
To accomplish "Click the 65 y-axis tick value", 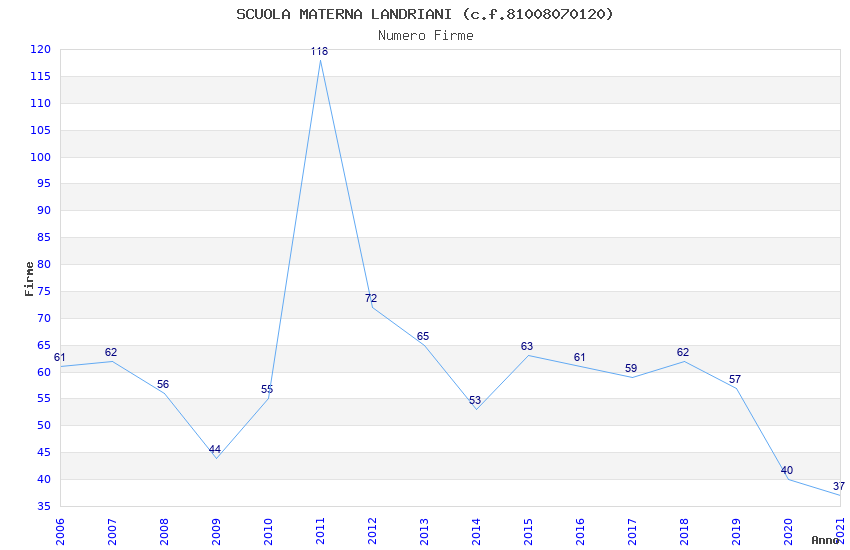I will [44, 346].
